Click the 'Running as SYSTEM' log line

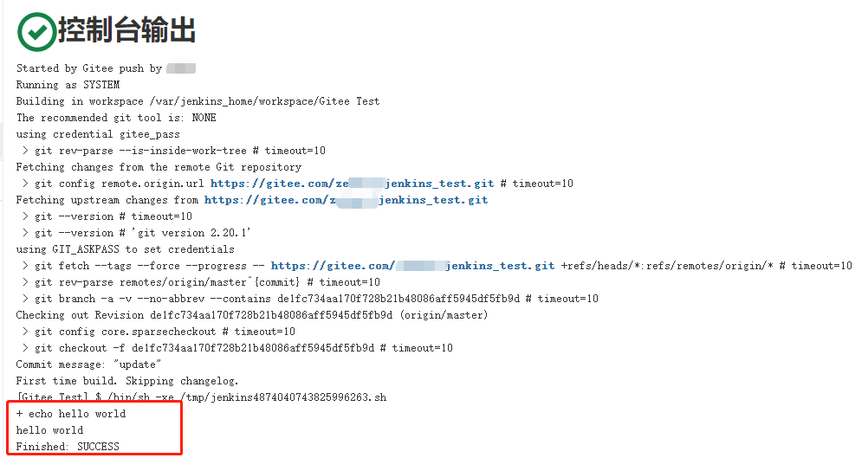68,85
